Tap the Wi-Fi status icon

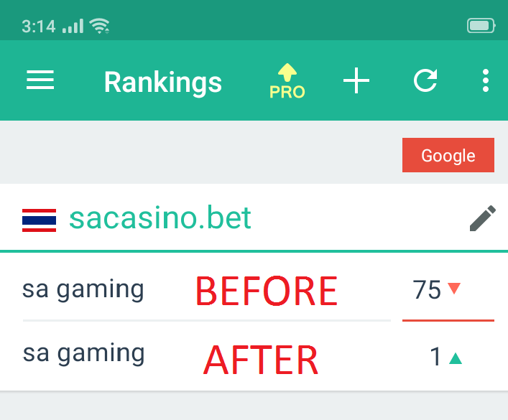pos(100,27)
